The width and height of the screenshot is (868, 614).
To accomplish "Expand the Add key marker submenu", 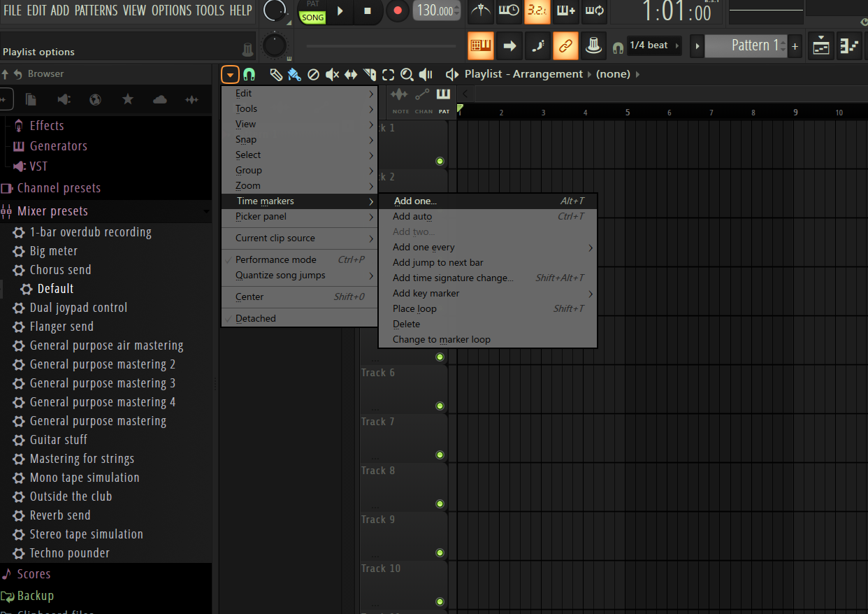I will 488,294.
